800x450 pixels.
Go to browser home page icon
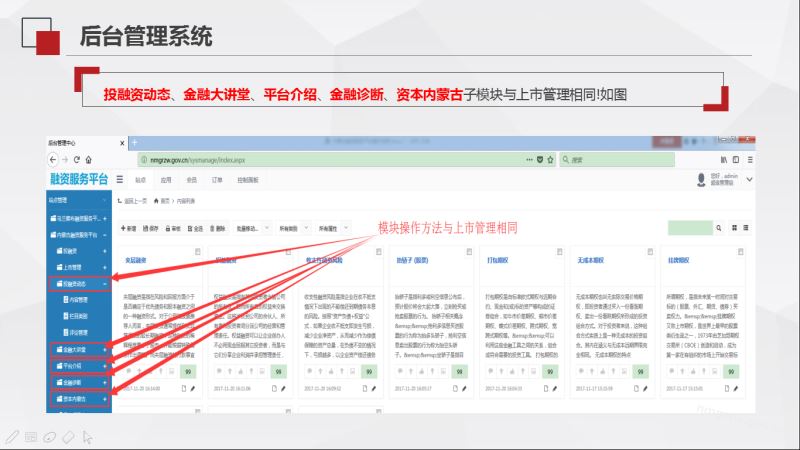(90, 159)
